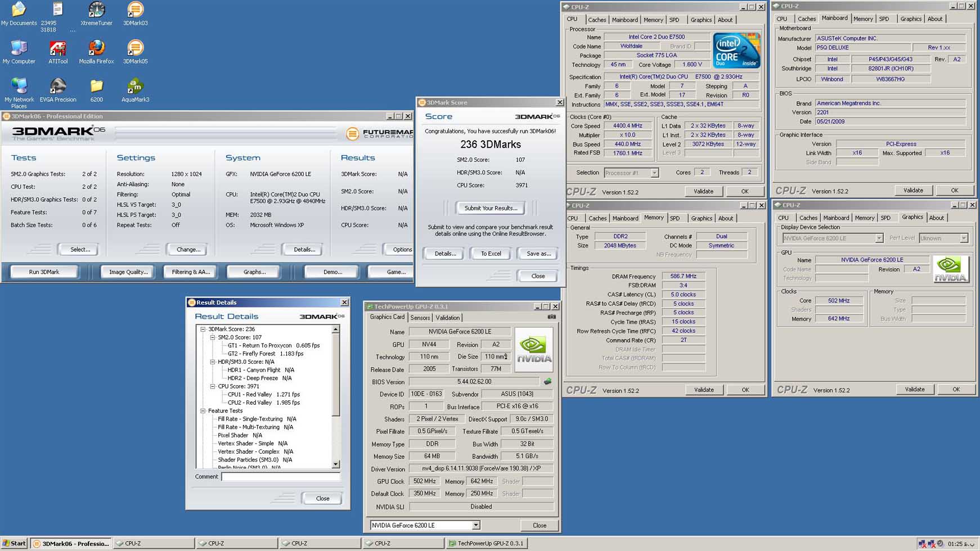
Task: Switch to SPD tab in CPU-Z Memory window
Action: click(x=675, y=218)
